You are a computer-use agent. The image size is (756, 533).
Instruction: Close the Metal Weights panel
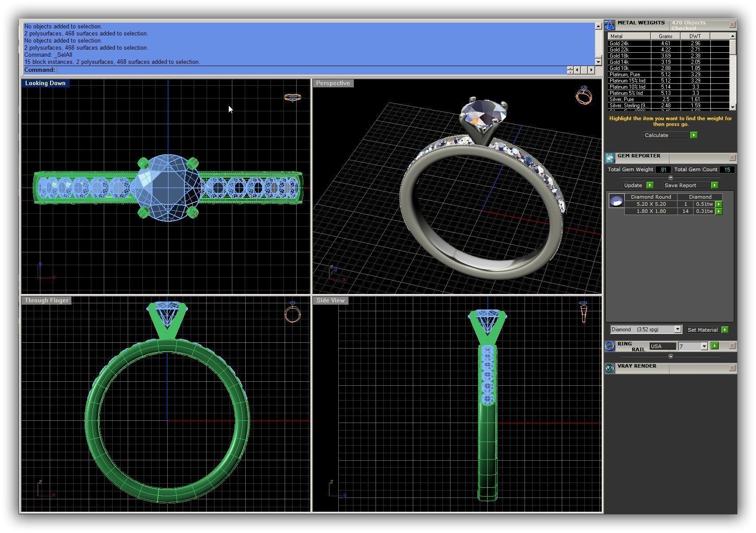pyautogui.click(x=732, y=25)
